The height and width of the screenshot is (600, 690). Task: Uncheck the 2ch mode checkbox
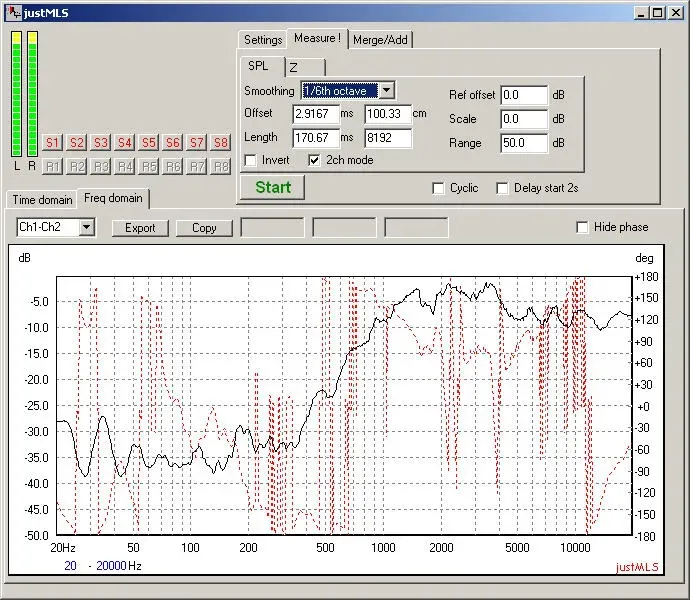click(314, 160)
